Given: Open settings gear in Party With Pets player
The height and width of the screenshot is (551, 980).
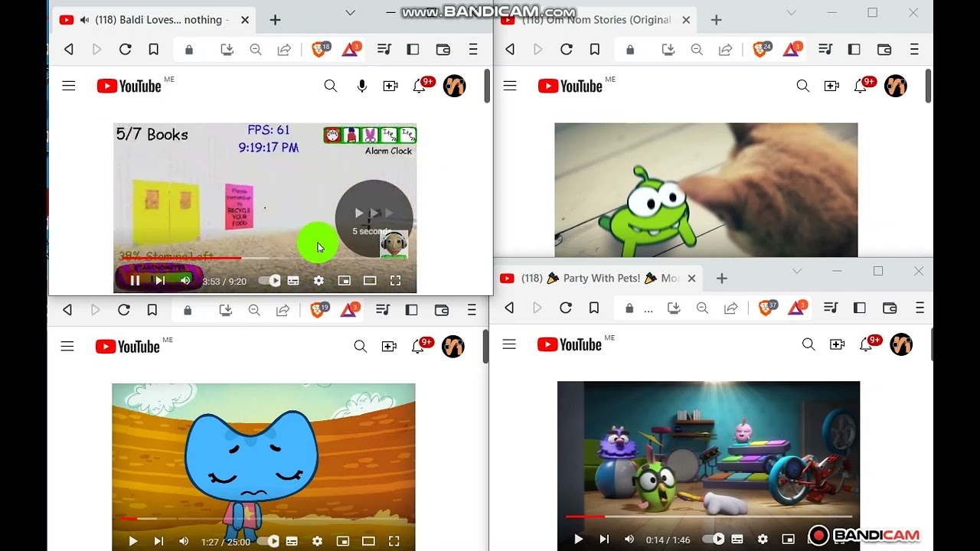Looking at the screenshot, I should (x=763, y=540).
